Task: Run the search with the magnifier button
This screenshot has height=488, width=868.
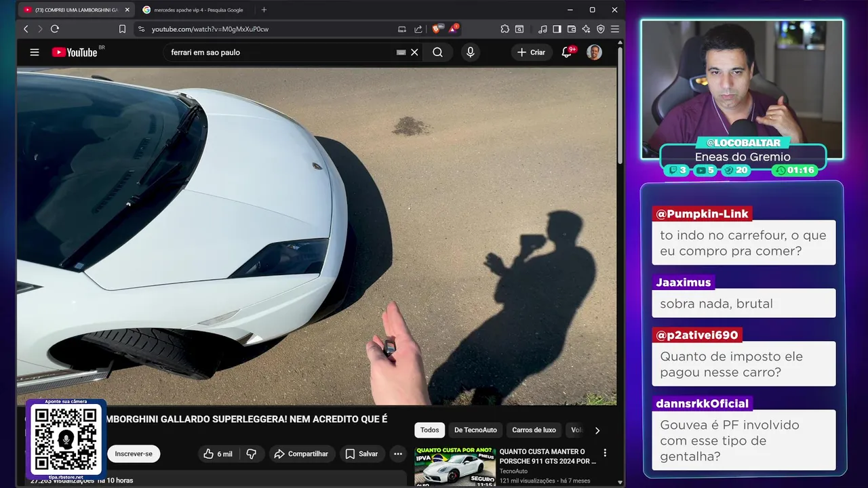Action: point(437,52)
